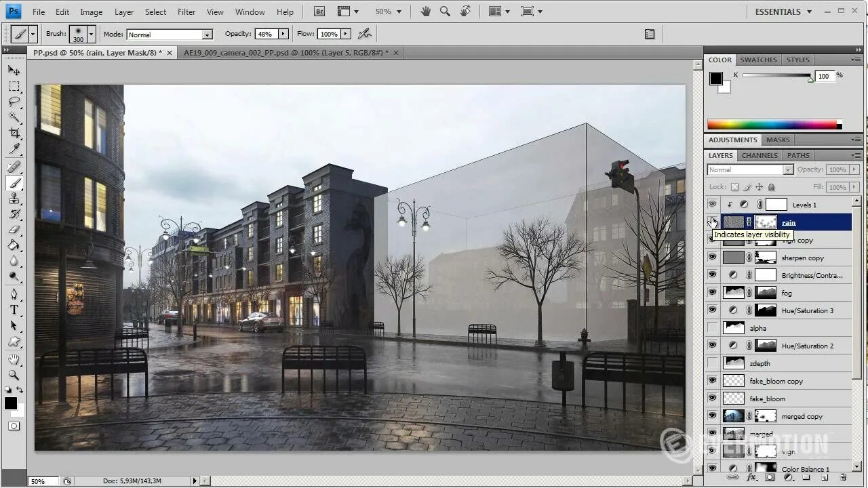
Task: Open the Layer menu
Action: coord(124,12)
